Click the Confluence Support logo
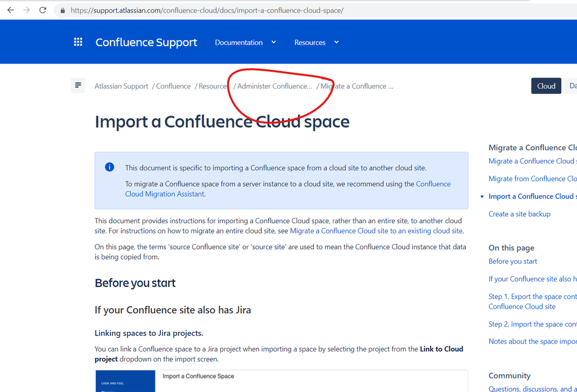577x392 pixels. click(146, 42)
